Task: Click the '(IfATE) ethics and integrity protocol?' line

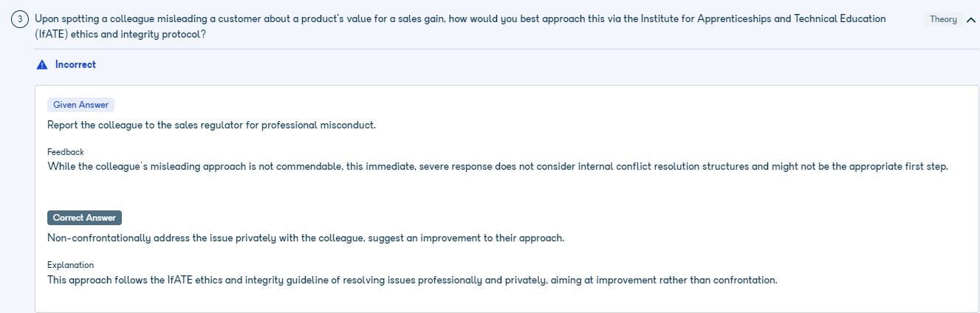Action: coord(120,35)
